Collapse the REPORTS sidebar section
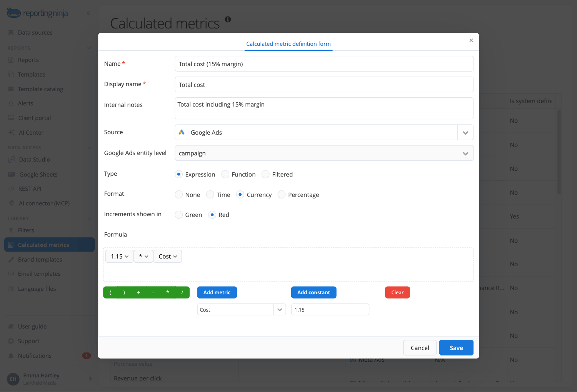Viewport: 577px width, 392px height. [89, 48]
